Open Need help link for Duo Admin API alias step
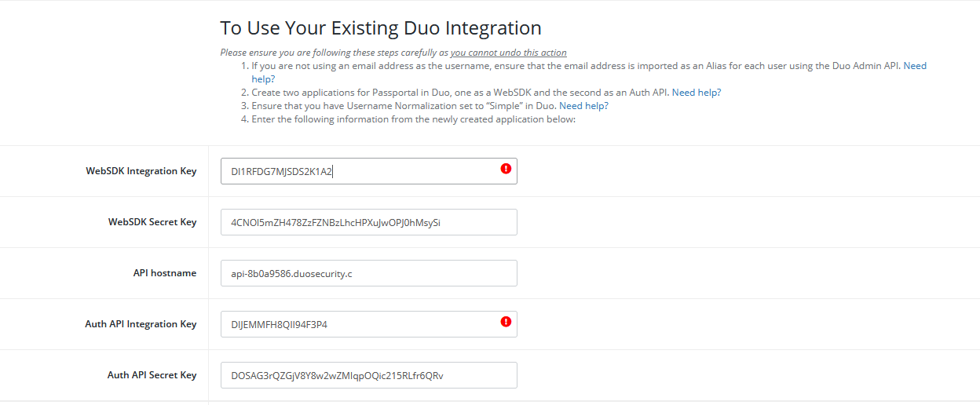Screen dimensions: 980x405 589,72
